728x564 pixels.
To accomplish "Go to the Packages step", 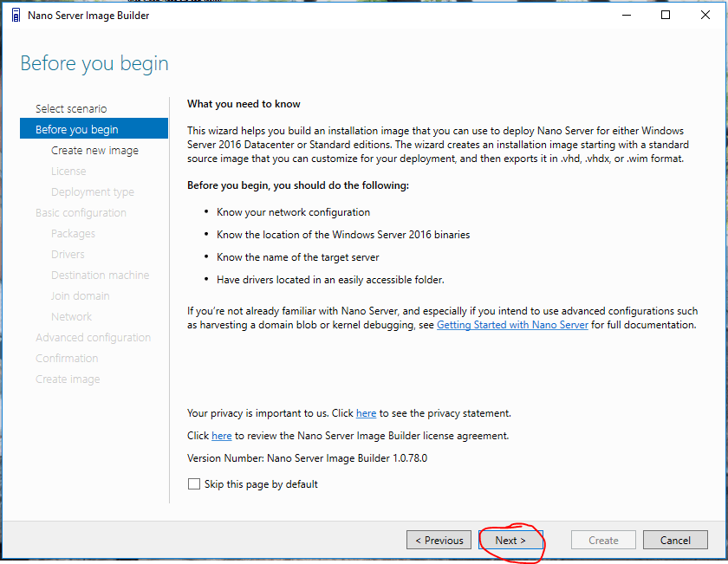I will click(x=73, y=234).
